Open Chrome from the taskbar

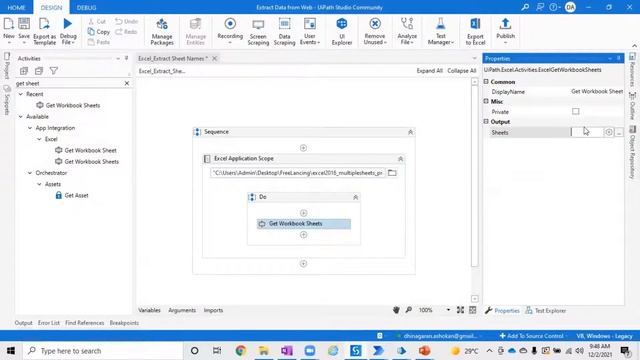(240, 351)
